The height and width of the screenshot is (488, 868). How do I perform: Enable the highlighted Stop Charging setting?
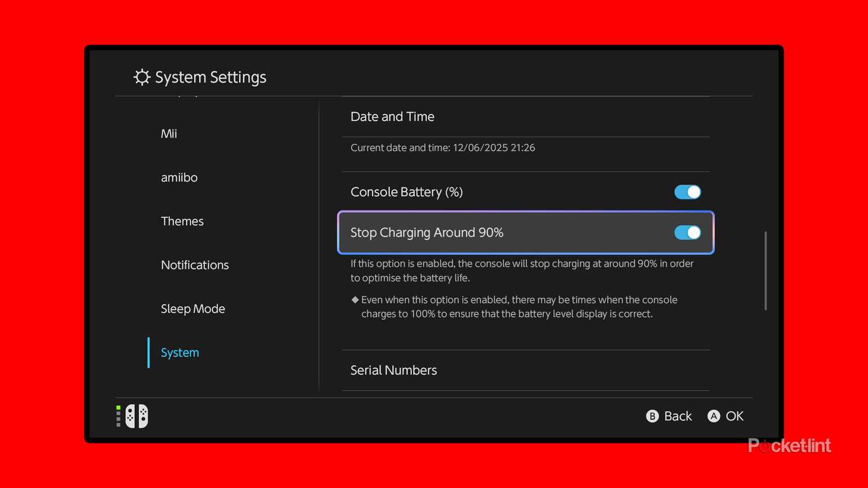click(687, 232)
